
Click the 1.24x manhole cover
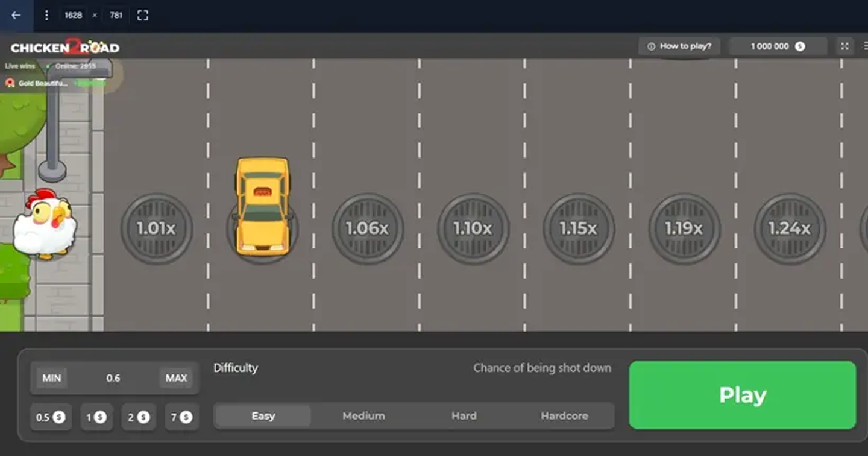[790, 228]
